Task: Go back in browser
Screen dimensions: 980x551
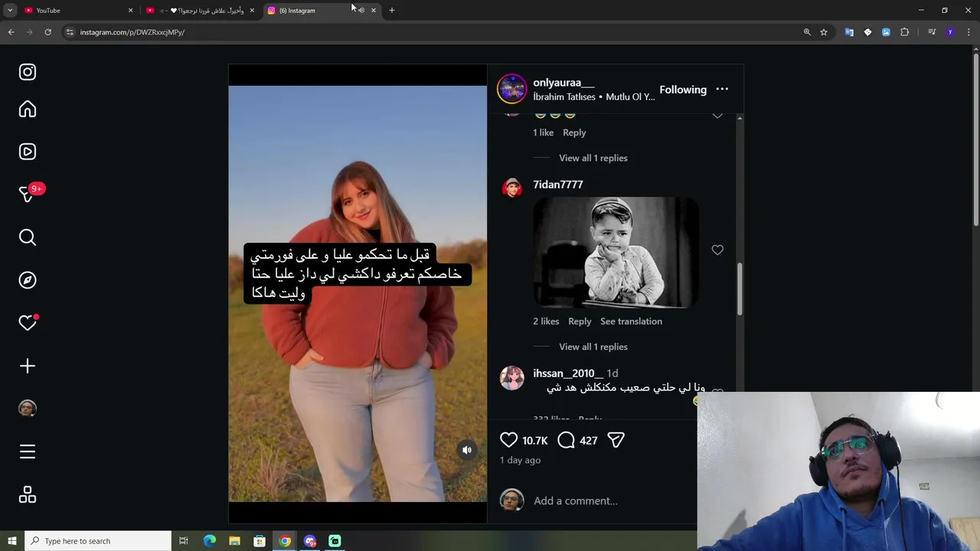Action: click(11, 32)
